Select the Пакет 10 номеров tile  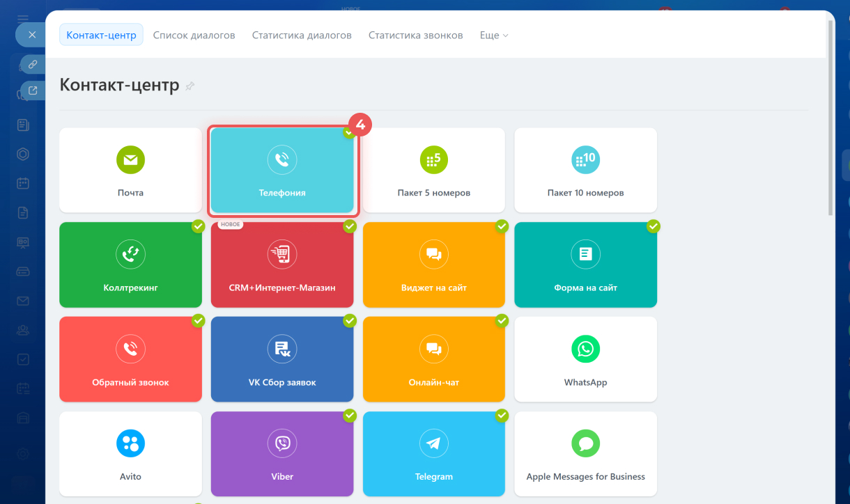[x=585, y=171]
